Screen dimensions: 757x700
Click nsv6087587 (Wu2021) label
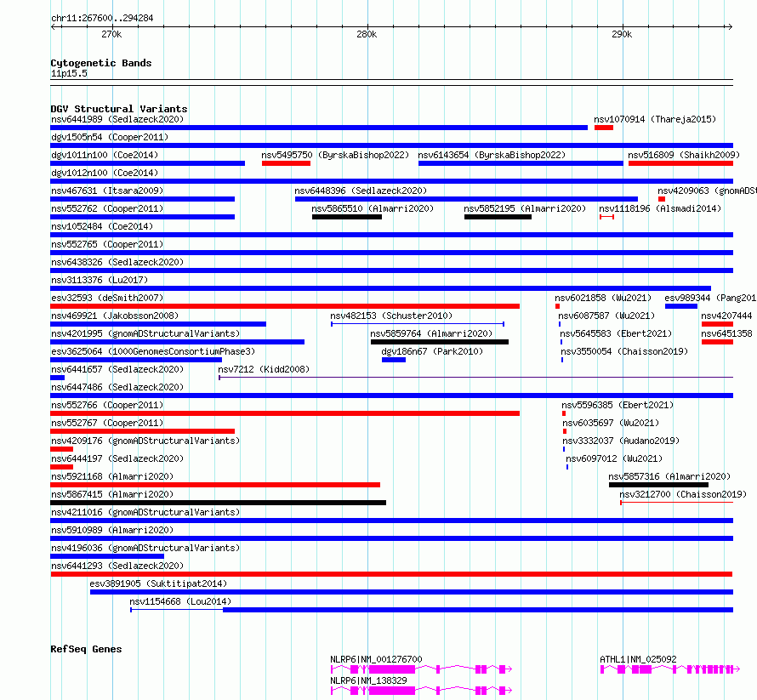(x=606, y=316)
